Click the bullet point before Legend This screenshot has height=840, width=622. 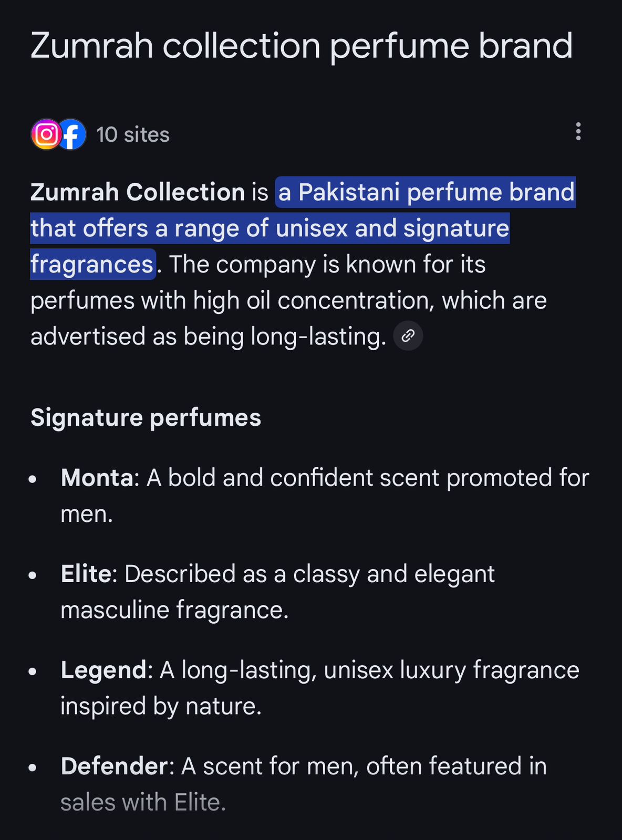point(33,671)
